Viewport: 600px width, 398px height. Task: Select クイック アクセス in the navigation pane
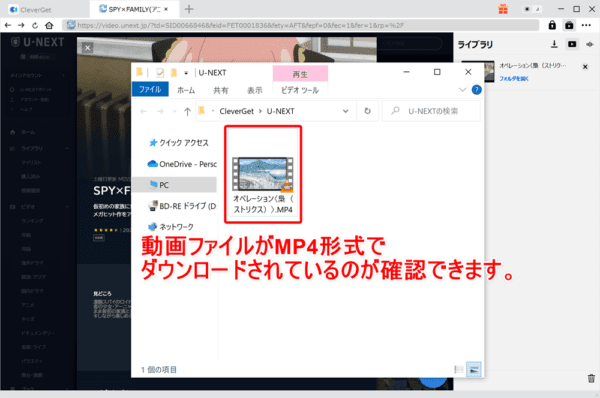179,143
